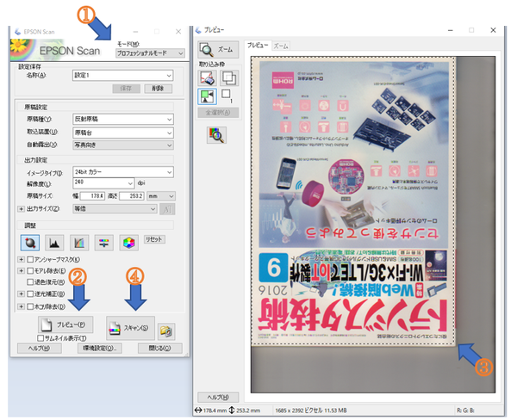Click the densitometer magnifier icon
Screen dimensions: 517x420
coord(216,135)
